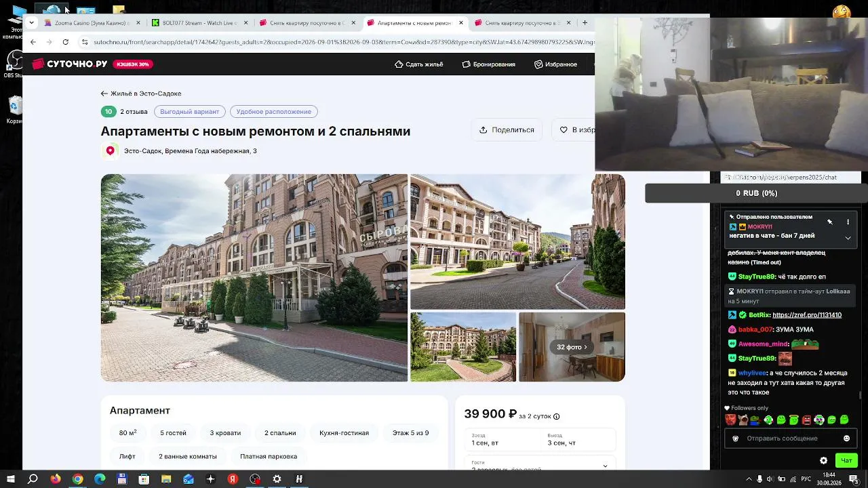Open pinned message options menu

848,222
